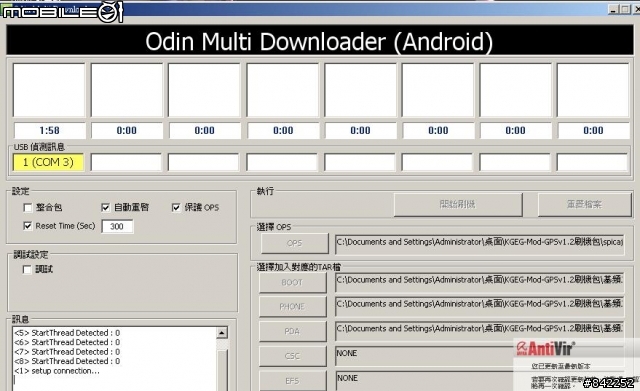Viewport: 640px width, 391px height.
Task: Click the EFS file select button
Action: coord(293,381)
